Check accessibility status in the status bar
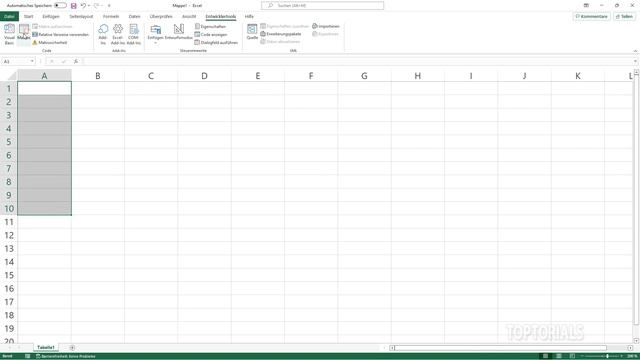Screen dimensions: 640x360 tap(66, 356)
